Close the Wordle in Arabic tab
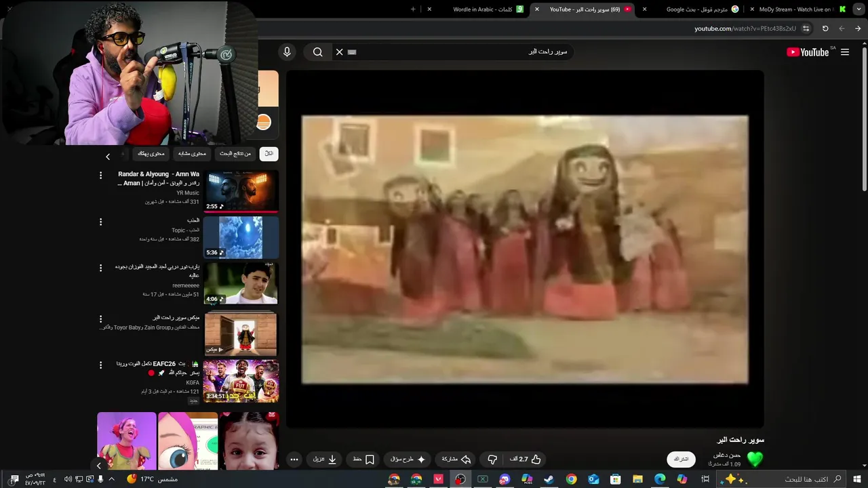The height and width of the screenshot is (488, 868). tap(429, 9)
